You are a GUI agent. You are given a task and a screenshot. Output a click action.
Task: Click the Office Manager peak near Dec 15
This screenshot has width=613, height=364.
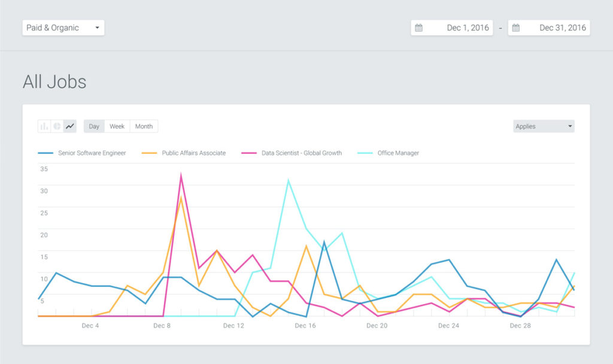tap(289, 180)
